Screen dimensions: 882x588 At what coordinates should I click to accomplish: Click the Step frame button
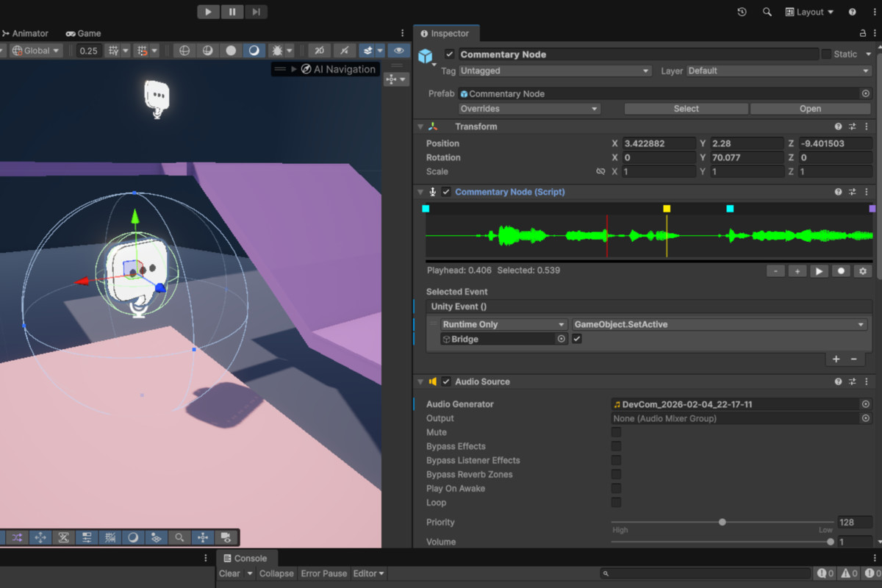coord(256,12)
